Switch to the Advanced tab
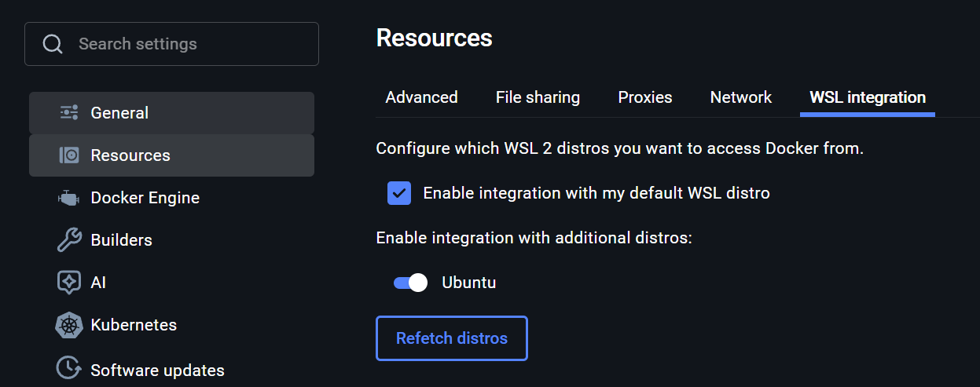The height and width of the screenshot is (387, 980). [421, 97]
